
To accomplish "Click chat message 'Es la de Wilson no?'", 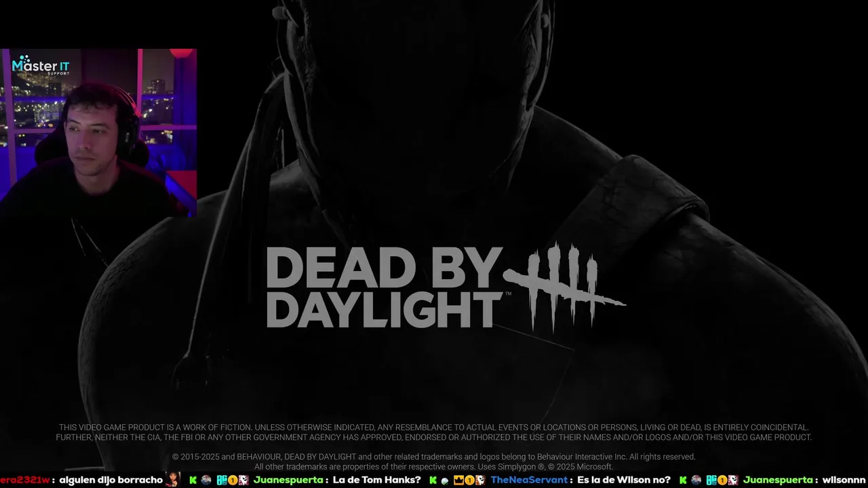I will [624, 480].
